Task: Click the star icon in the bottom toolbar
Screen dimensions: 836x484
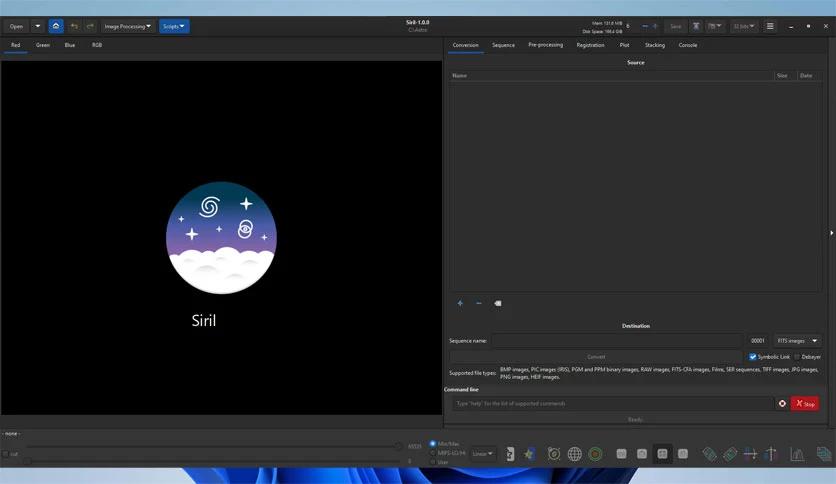Action: tap(529, 454)
